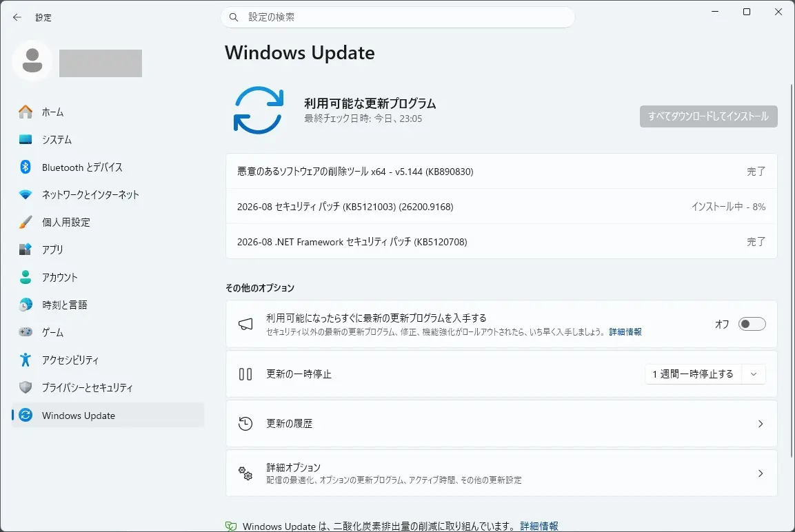Click the Gaming controller icon

click(26, 332)
